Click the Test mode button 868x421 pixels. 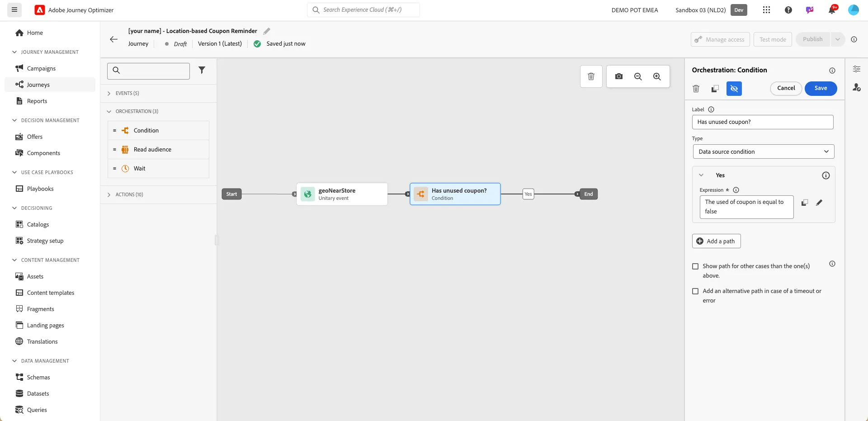tap(773, 39)
